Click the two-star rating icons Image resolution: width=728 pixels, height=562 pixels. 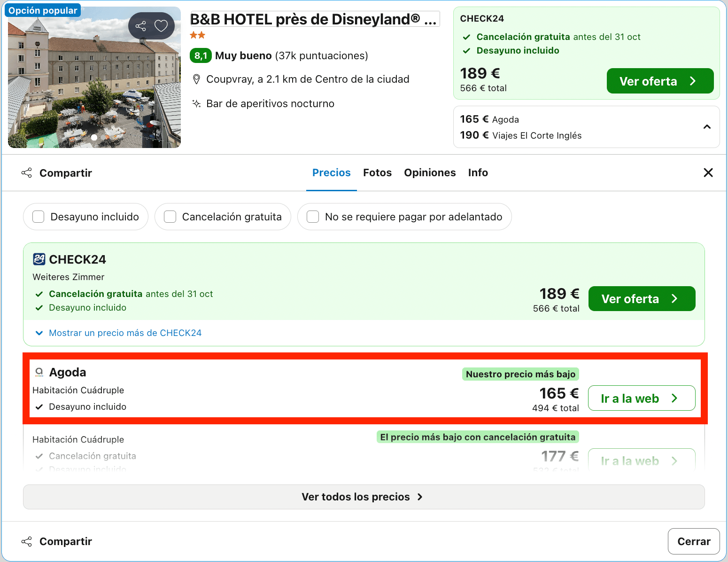coord(198,35)
